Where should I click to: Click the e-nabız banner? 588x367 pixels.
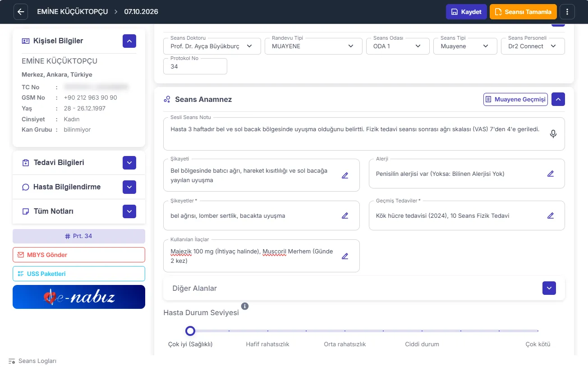[79, 297]
